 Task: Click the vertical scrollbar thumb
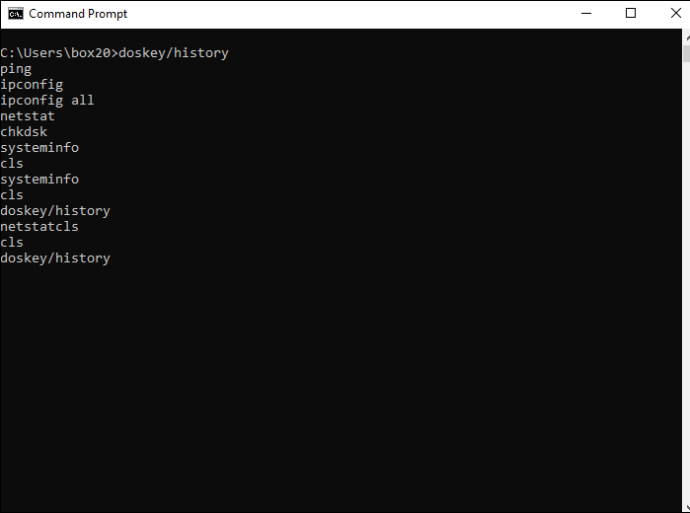coord(686,53)
